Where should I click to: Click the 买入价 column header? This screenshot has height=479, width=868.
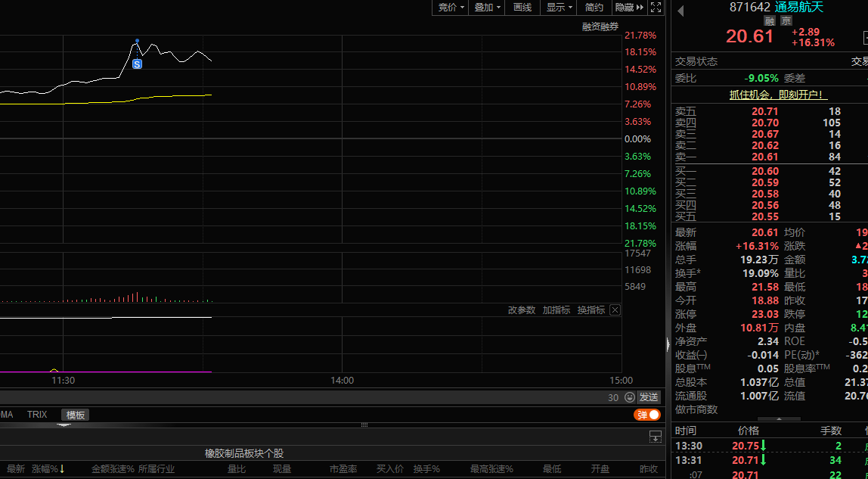click(389, 468)
